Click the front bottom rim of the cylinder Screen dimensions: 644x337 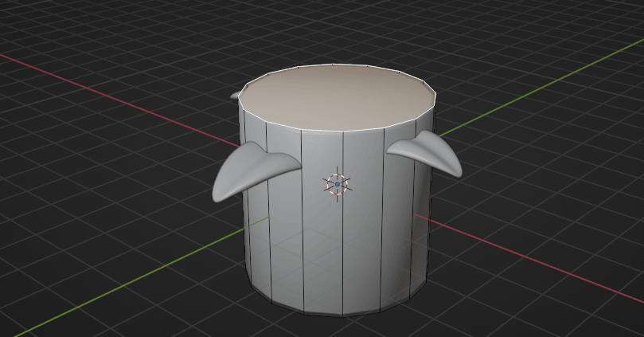pos(342,316)
